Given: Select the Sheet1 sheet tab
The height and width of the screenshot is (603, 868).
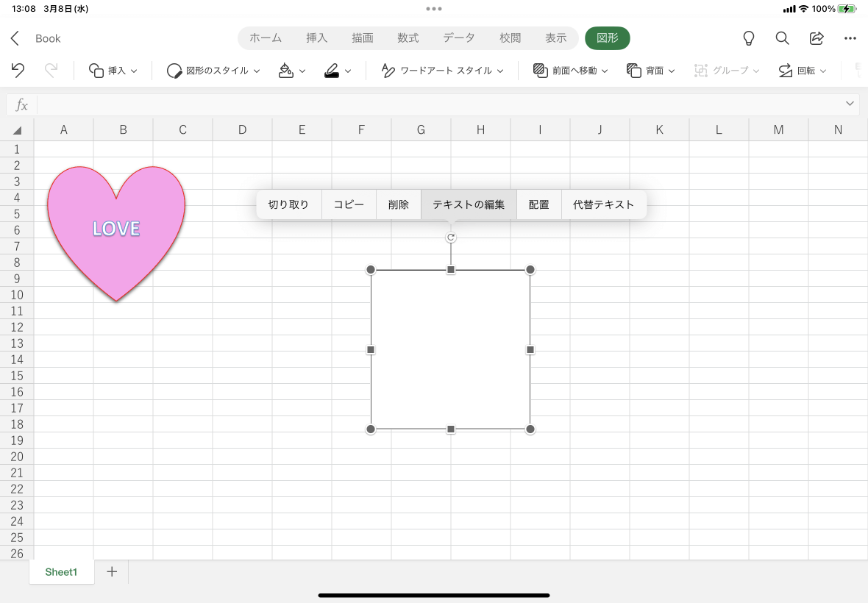Looking at the screenshot, I should point(62,572).
